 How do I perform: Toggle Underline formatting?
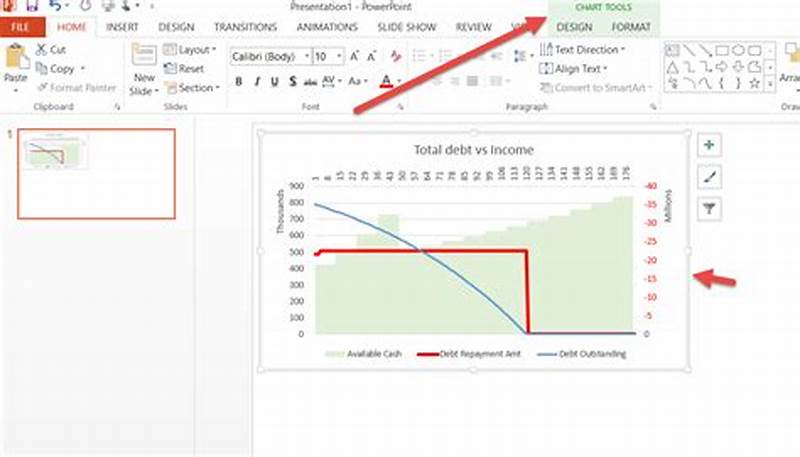(x=274, y=81)
